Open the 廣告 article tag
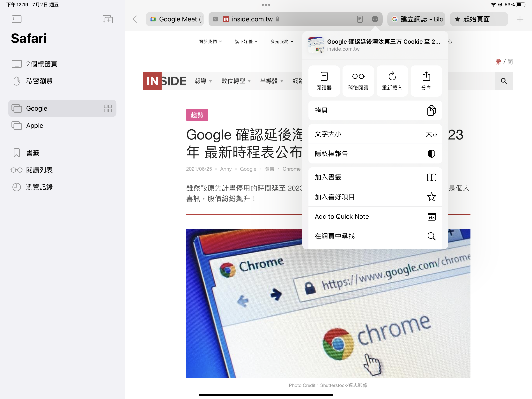Screen dimensions: 532x399 click(x=269, y=169)
